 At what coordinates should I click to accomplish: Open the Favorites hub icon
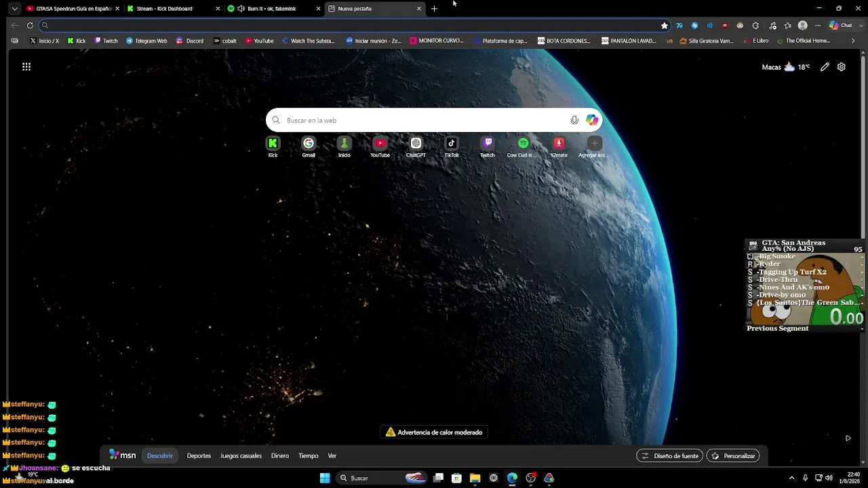[x=787, y=26]
